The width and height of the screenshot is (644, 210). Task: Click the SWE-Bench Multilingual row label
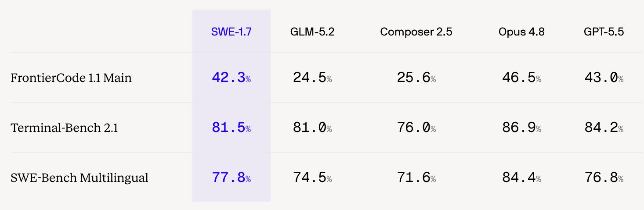point(80,178)
